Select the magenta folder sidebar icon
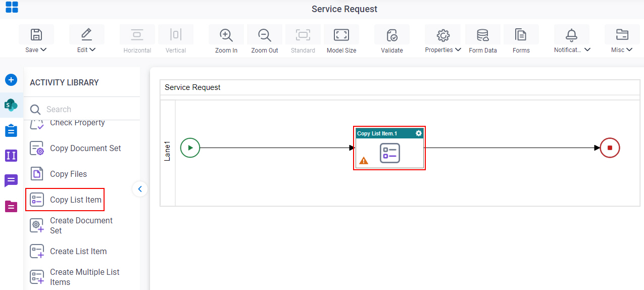The width and height of the screenshot is (644, 290). coord(11,206)
